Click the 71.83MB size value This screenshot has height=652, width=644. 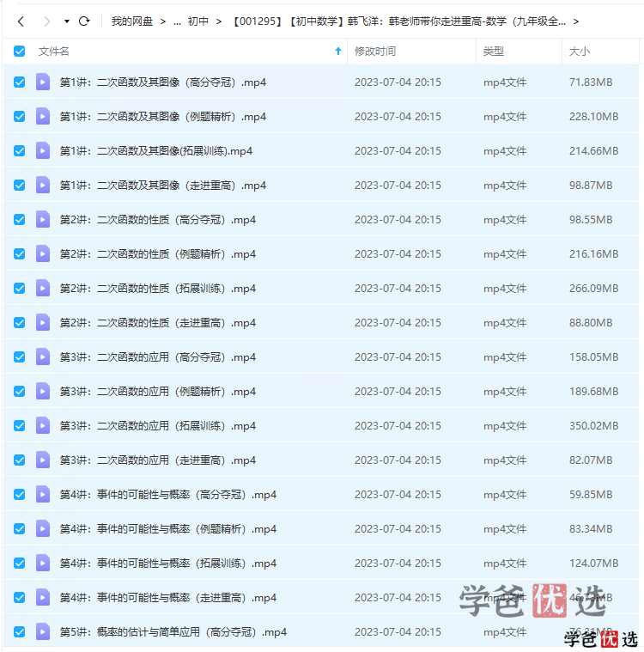[x=591, y=82]
